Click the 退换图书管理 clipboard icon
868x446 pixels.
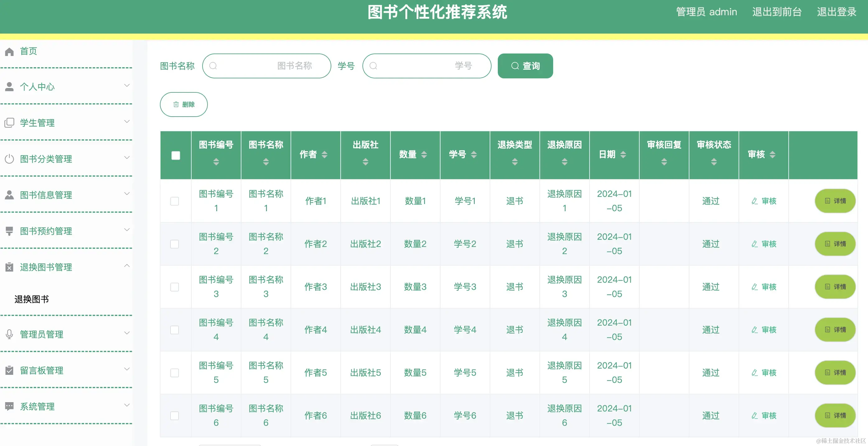(9, 267)
